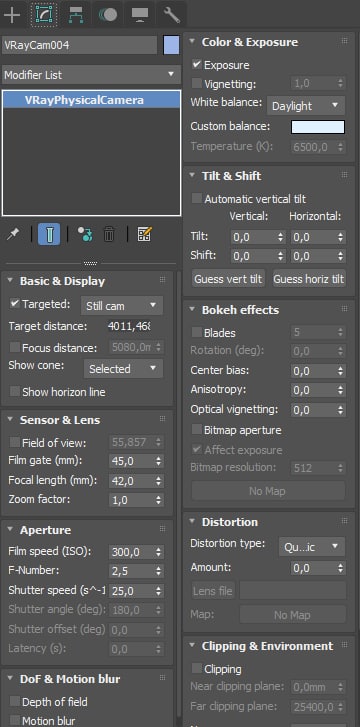Enable Show horizon line checkbox
Viewport: 360px width, 727px height.
[15, 392]
